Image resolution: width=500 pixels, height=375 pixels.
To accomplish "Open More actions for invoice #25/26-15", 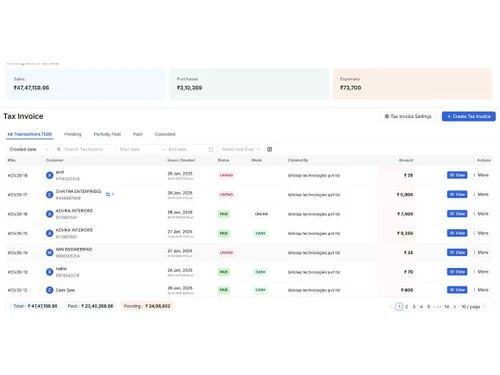I will pos(481,233).
